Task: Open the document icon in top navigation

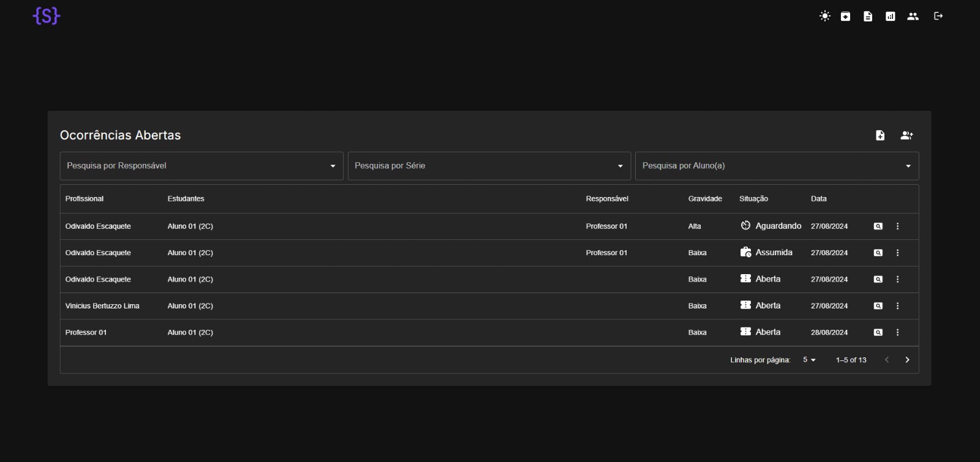Action: 868,17
